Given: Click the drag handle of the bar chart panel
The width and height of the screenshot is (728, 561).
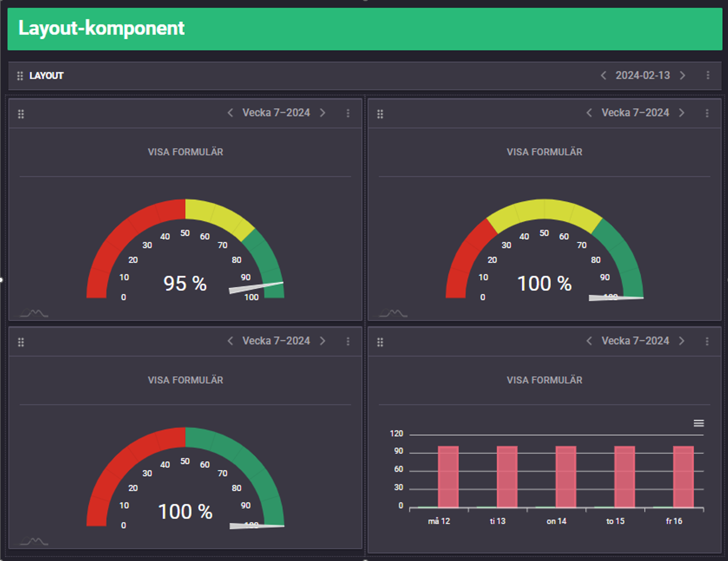Looking at the screenshot, I should (x=380, y=342).
